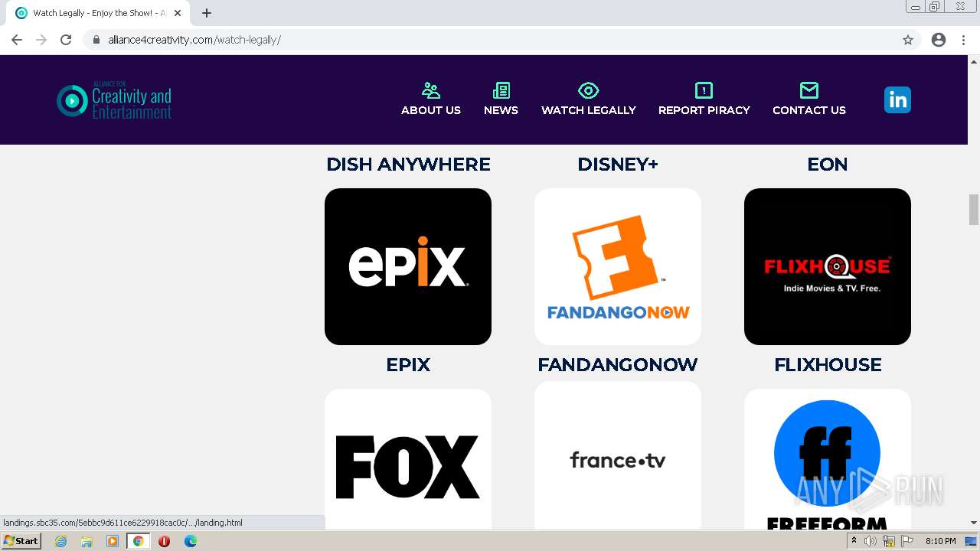The width and height of the screenshot is (980, 551).
Task: Open Windows Explorer folder in taskbar
Action: pos(87,541)
